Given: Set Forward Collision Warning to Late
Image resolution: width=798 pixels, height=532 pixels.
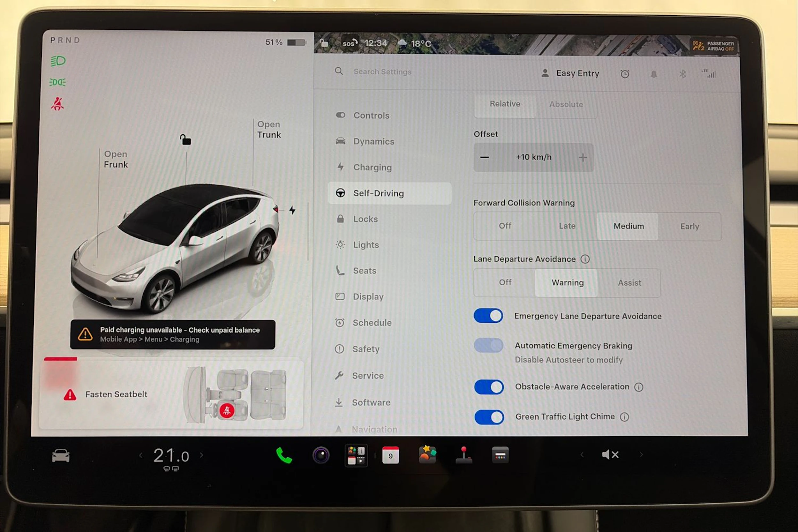Looking at the screenshot, I should (x=567, y=226).
